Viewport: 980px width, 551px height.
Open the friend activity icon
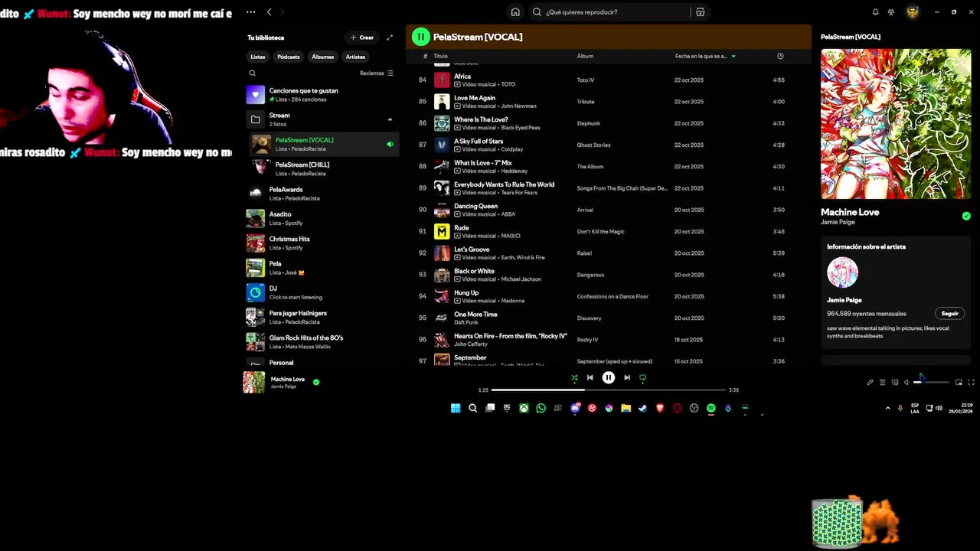890,12
